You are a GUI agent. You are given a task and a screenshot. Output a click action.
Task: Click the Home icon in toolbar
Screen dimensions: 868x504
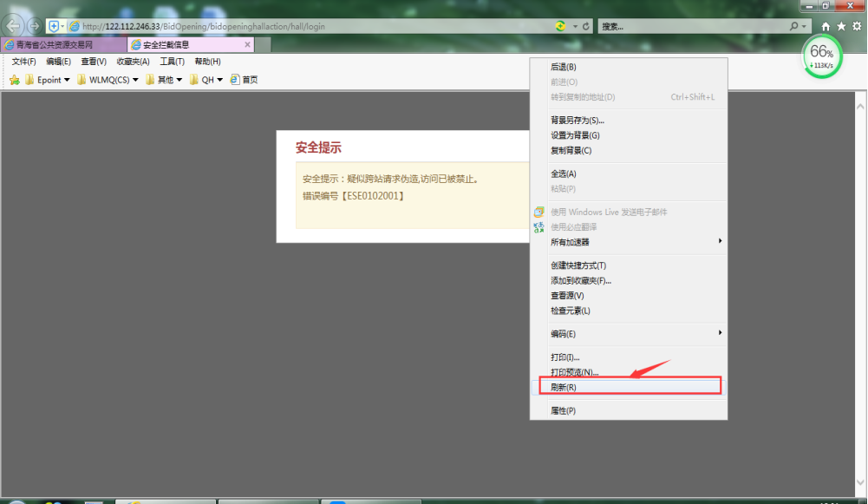click(826, 27)
